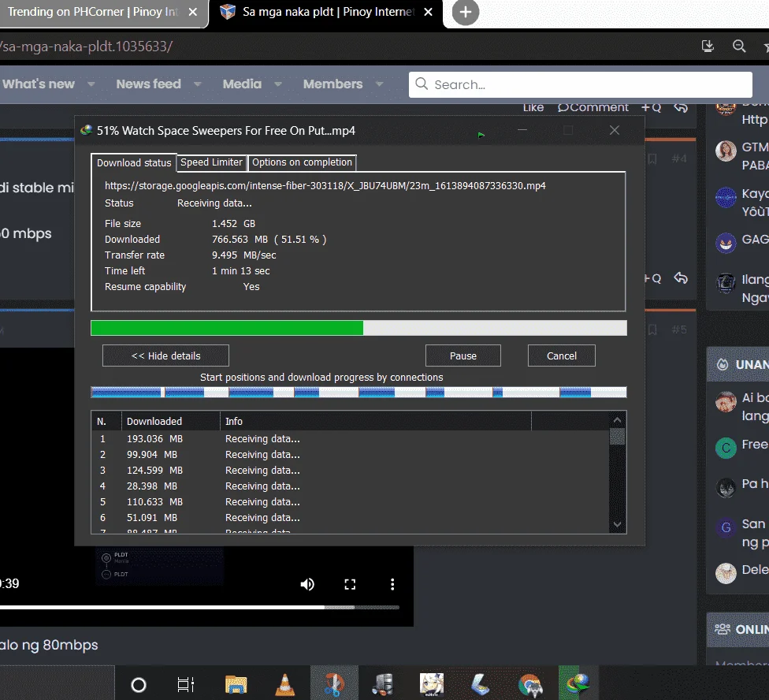Viewport: 769px width, 700px height.
Task: Open Internet Download Manager taskbar icon
Action: (578, 683)
